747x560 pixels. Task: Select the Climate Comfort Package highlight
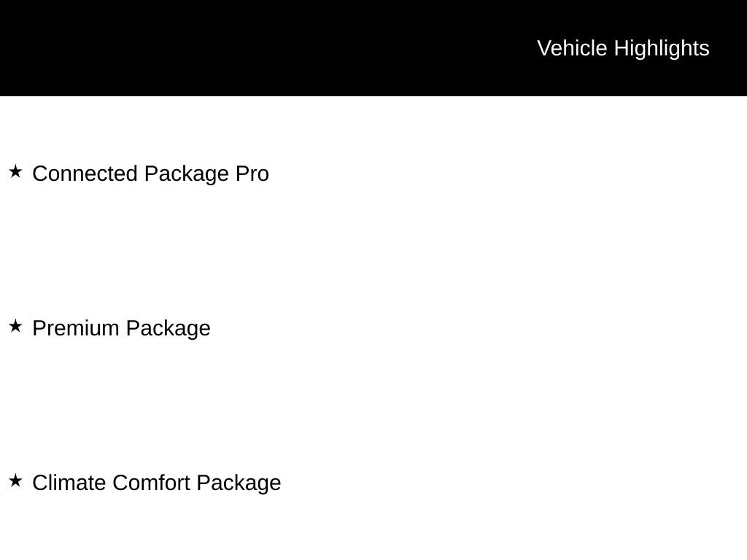coord(156,483)
